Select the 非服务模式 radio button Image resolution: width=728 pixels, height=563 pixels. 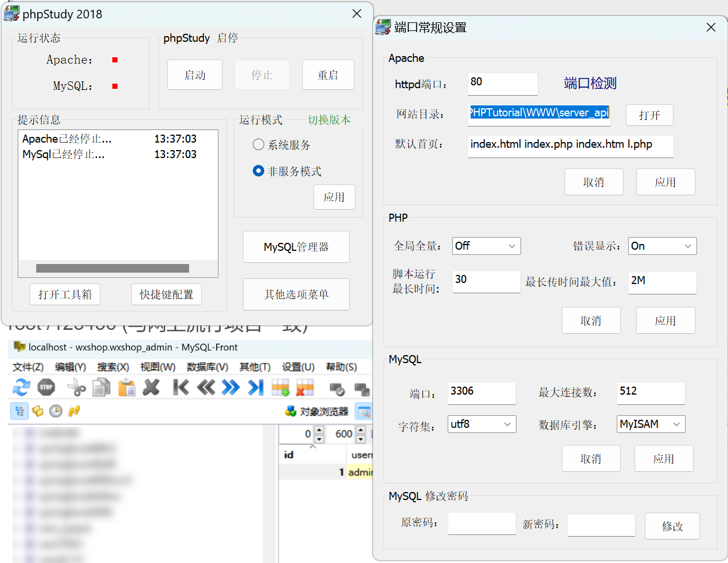(x=259, y=171)
